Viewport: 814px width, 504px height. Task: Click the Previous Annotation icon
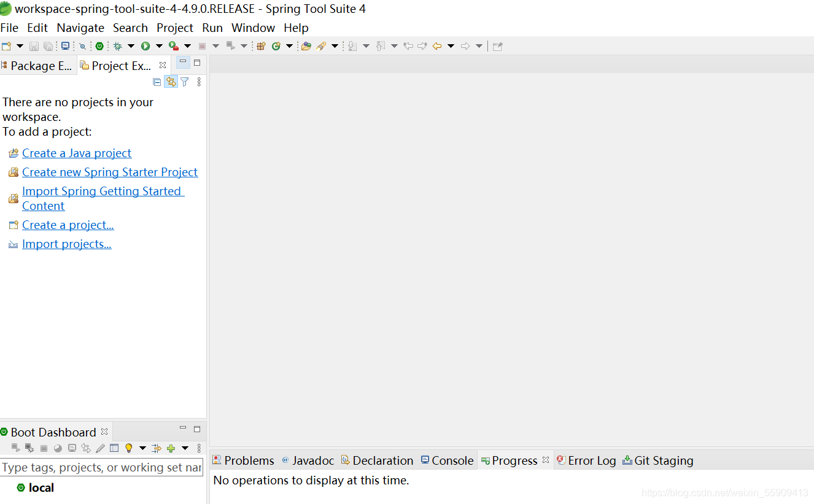coord(381,46)
